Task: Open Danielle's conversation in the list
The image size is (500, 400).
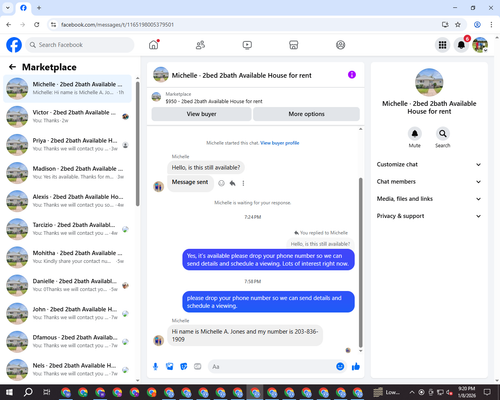Action: (x=67, y=285)
